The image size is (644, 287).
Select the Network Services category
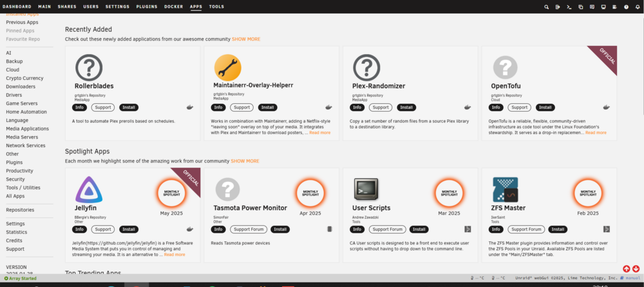tap(26, 146)
